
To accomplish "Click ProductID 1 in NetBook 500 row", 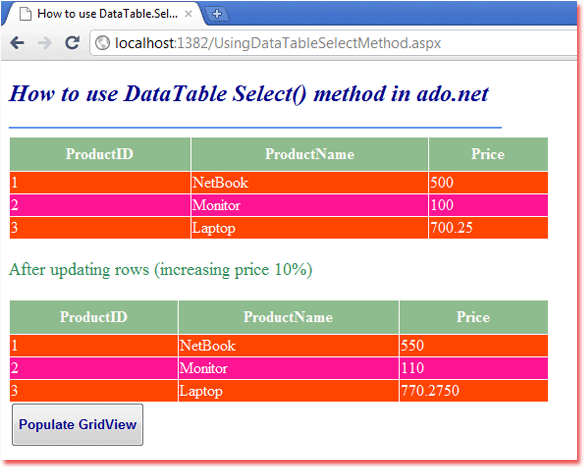I will coord(100,183).
